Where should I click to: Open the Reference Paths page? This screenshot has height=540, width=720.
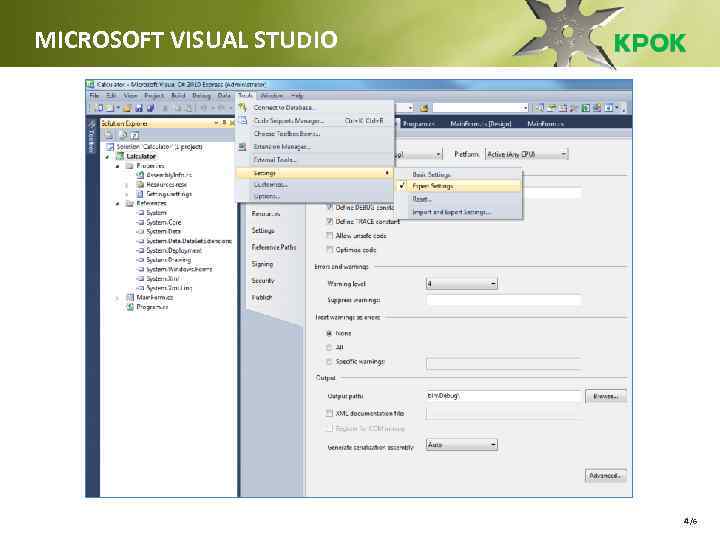tap(274, 247)
